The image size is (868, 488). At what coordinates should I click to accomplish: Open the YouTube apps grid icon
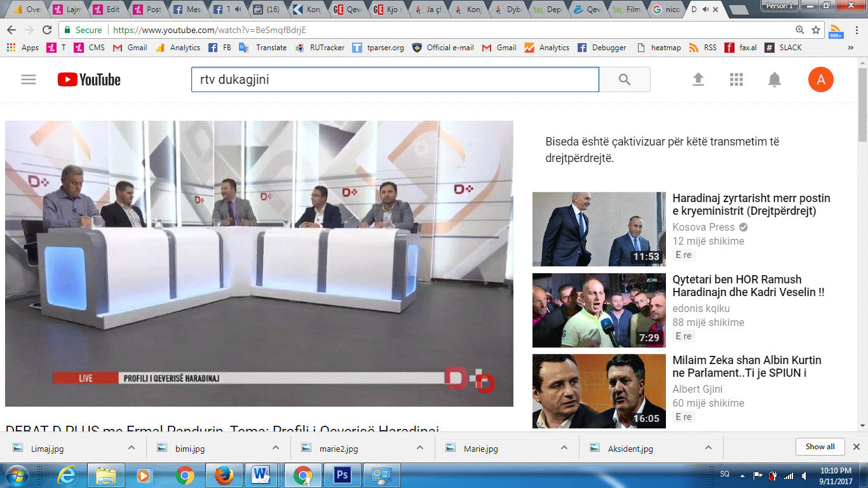pyautogui.click(x=736, y=79)
